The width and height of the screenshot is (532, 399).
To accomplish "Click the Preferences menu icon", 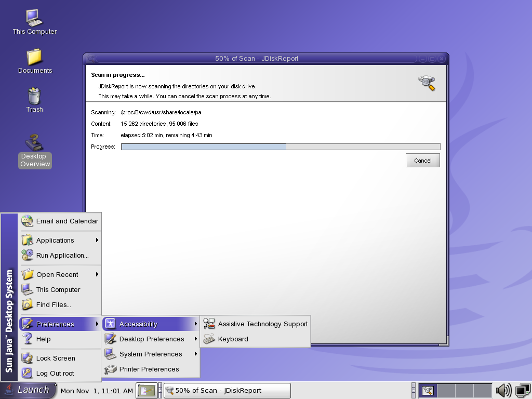I will [x=27, y=324].
